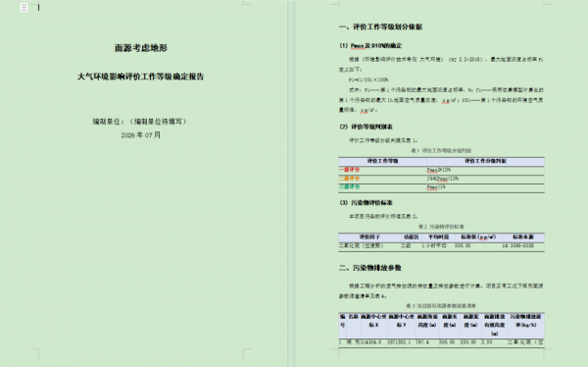Click the title 面源考虑地形 on cover page

[x=141, y=48]
